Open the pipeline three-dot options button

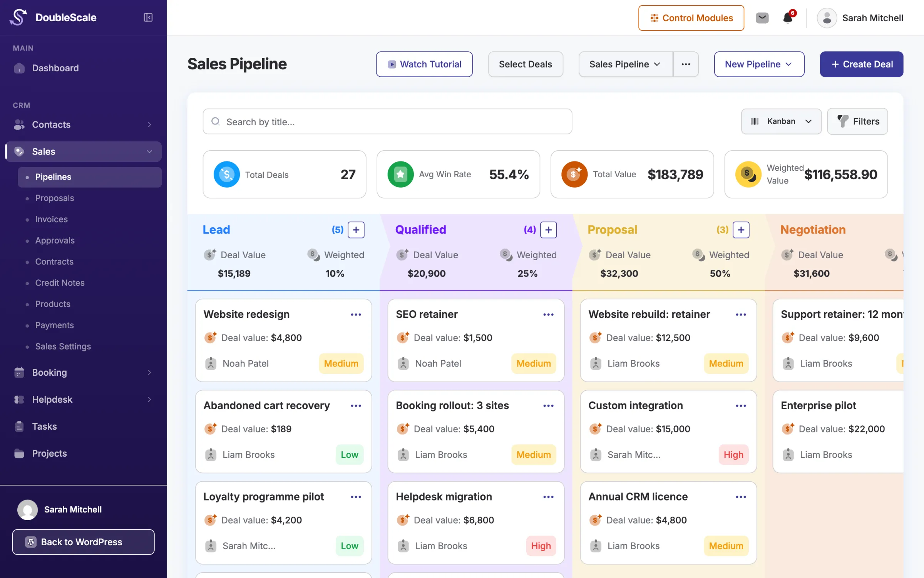(686, 64)
